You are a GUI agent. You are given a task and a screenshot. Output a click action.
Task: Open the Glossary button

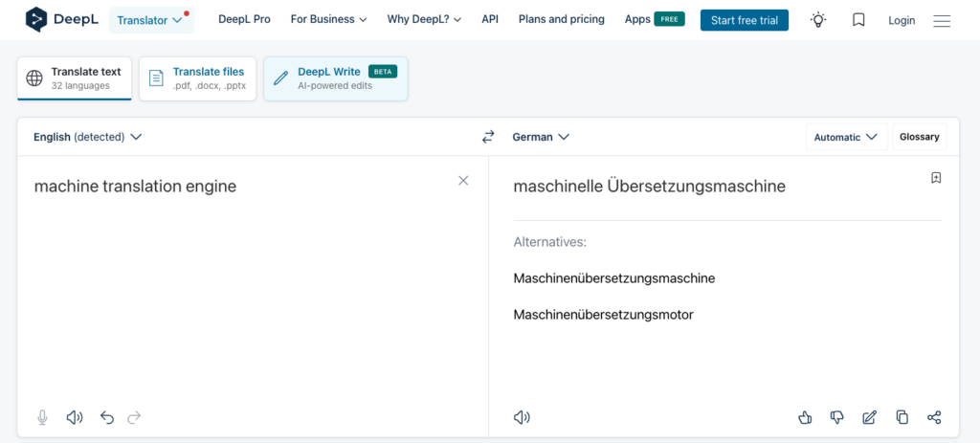[x=920, y=137]
